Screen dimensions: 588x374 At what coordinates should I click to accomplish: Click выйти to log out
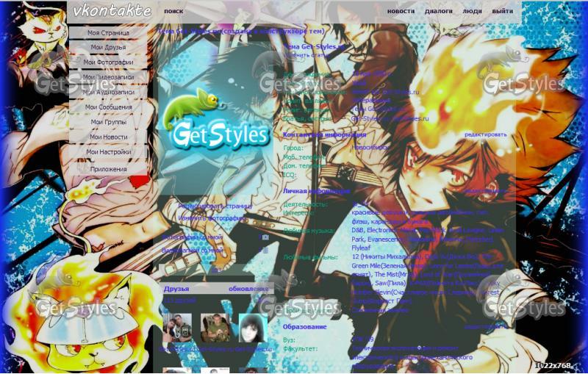(503, 12)
